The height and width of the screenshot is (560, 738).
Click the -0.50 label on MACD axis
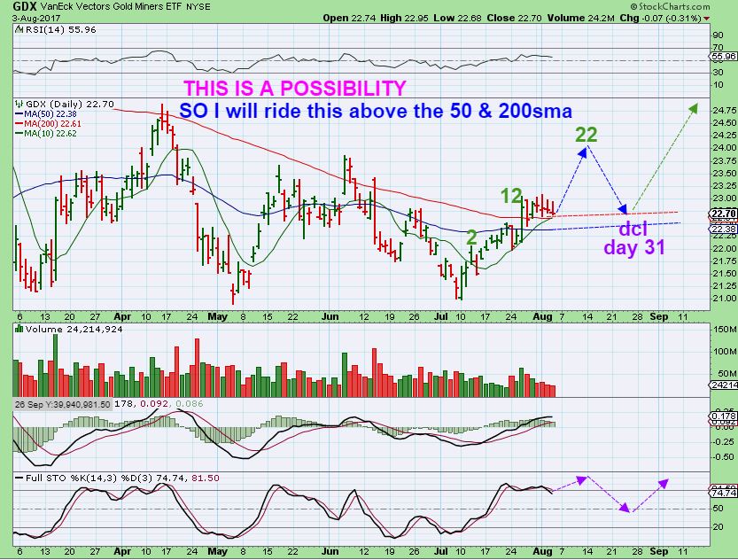pyautogui.click(x=724, y=457)
